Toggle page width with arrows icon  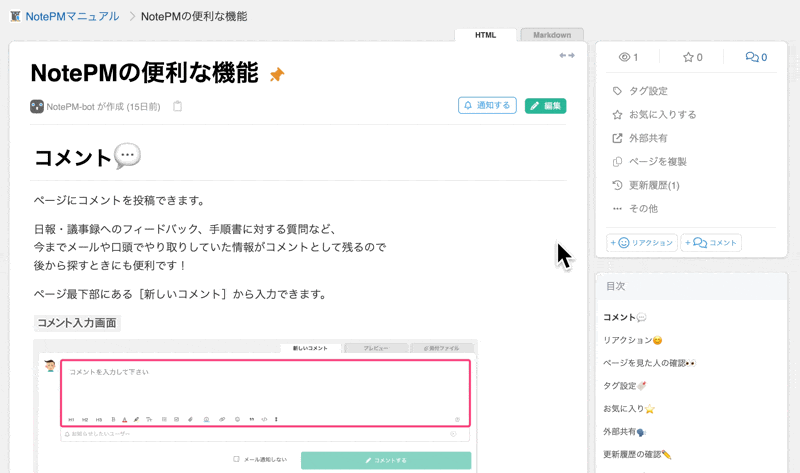tap(567, 55)
